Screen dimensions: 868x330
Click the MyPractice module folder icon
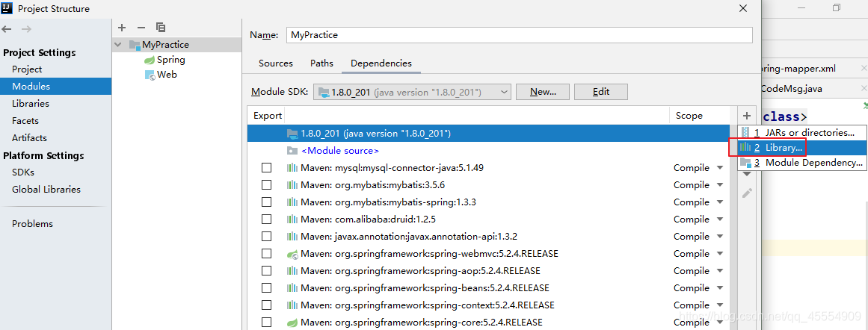pos(135,45)
